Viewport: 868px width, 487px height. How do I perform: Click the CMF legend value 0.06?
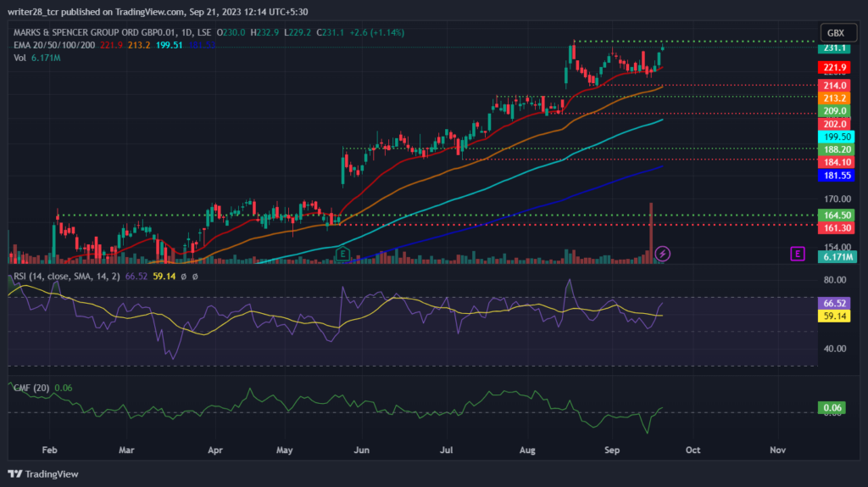[63, 388]
